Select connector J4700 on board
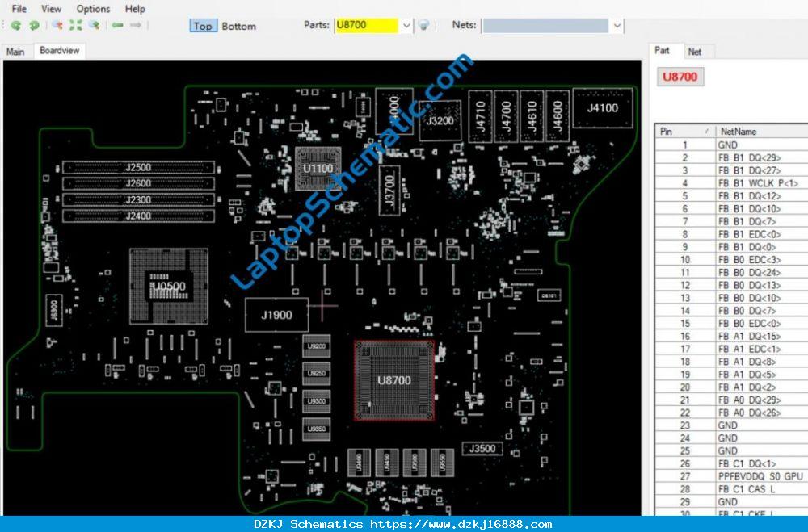Viewport: 808px width, 532px height. pos(506,116)
